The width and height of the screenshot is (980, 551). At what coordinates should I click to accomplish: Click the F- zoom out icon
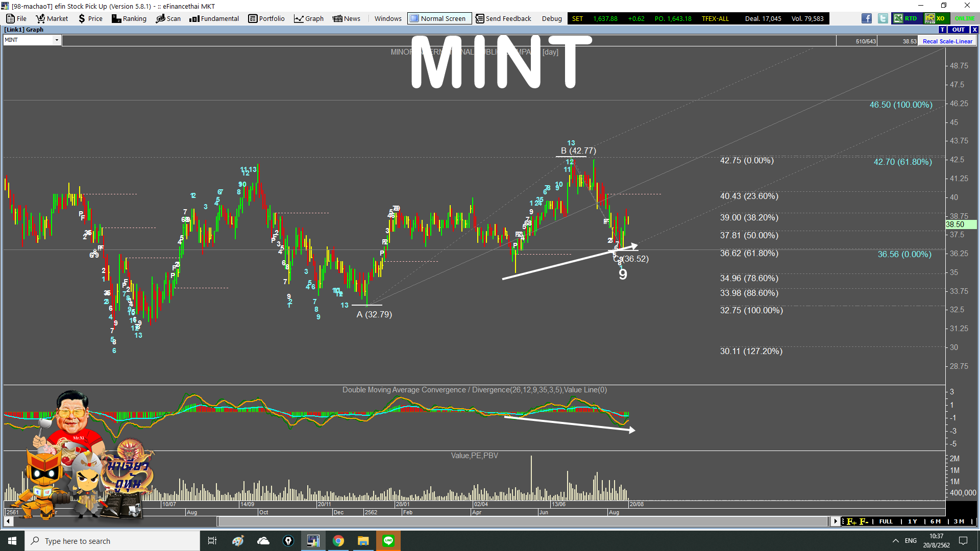coord(864,521)
